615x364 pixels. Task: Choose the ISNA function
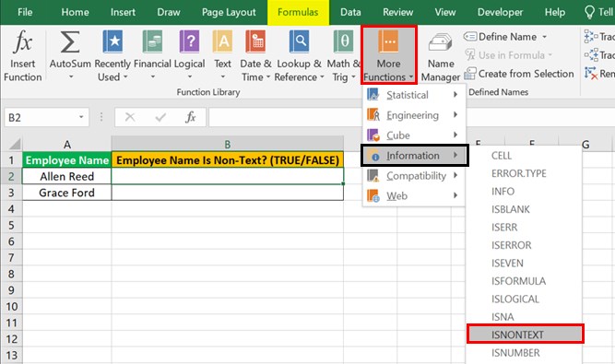524,317
